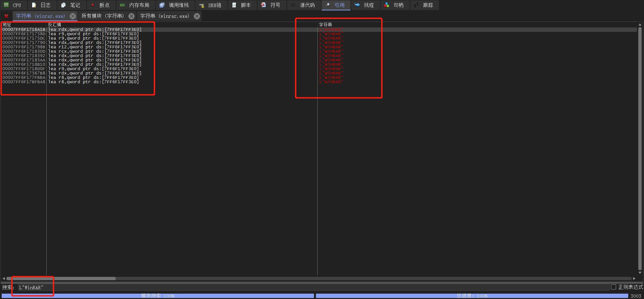Select address 00007FF6F17BFBA8

pyautogui.click(x=24, y=82)
